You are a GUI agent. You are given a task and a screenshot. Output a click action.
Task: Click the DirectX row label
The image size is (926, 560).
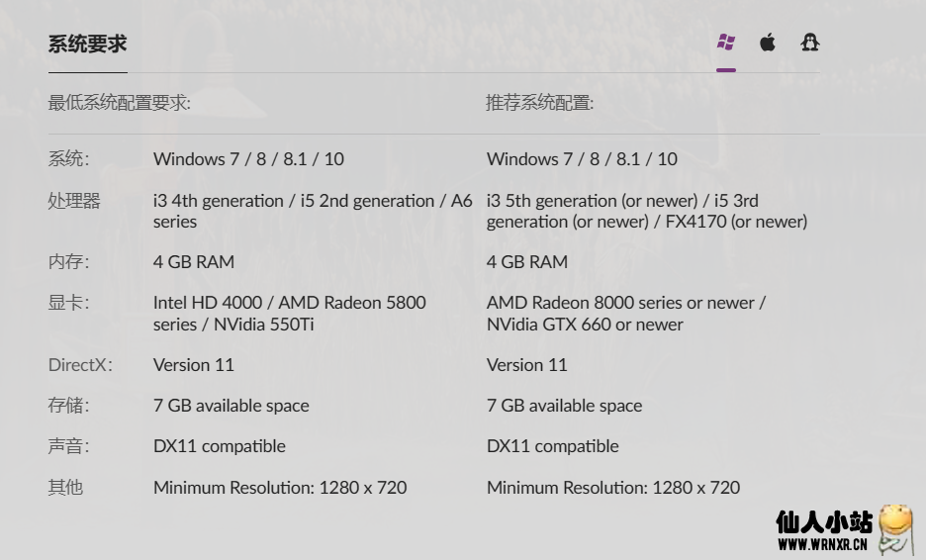point(80,365)
